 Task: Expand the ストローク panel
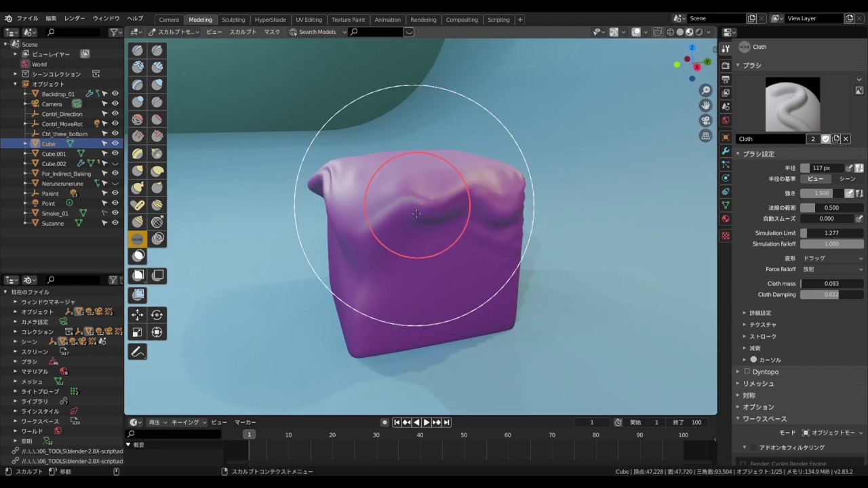click(762, 336)
